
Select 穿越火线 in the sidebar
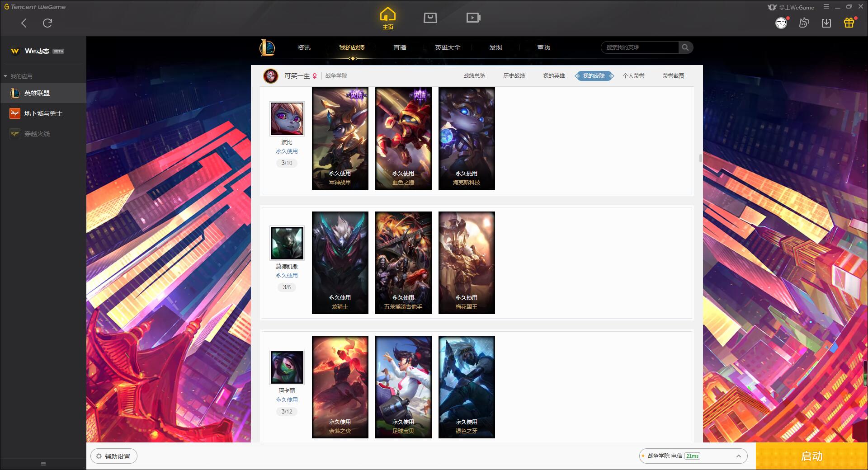point(43,134)
